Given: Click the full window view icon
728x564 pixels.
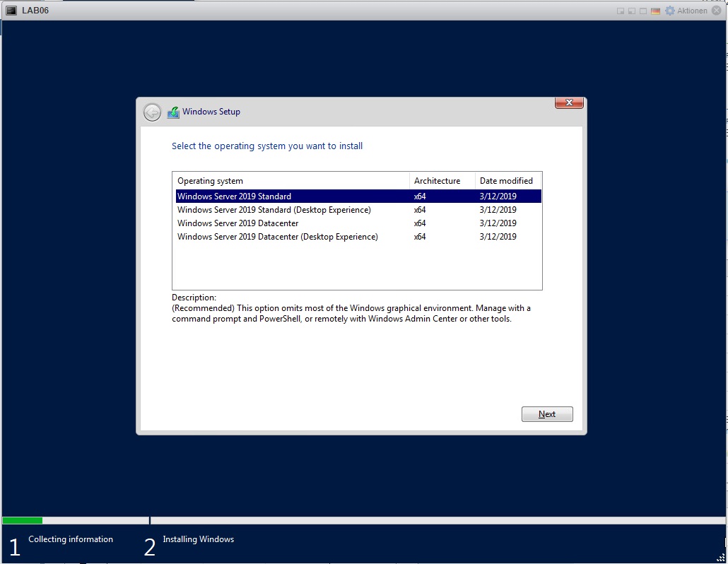Looking at the screenshot, I should tap(643, 11).
